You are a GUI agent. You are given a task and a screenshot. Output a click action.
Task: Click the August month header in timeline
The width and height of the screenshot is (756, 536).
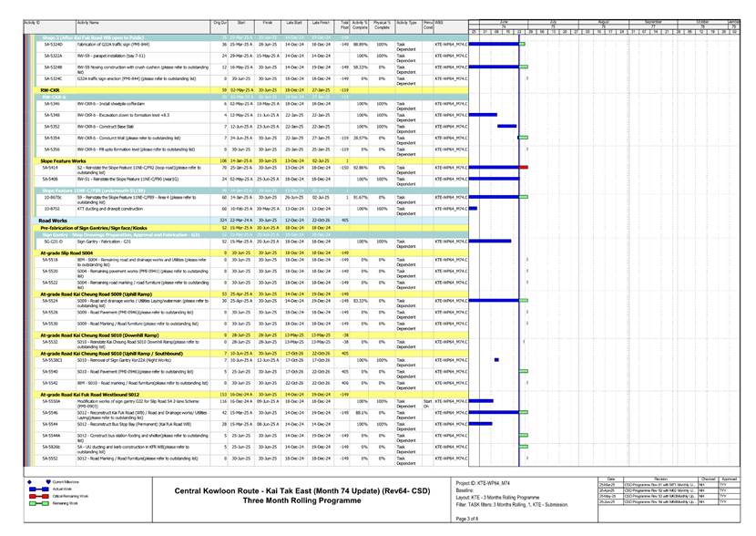(603, 20)
